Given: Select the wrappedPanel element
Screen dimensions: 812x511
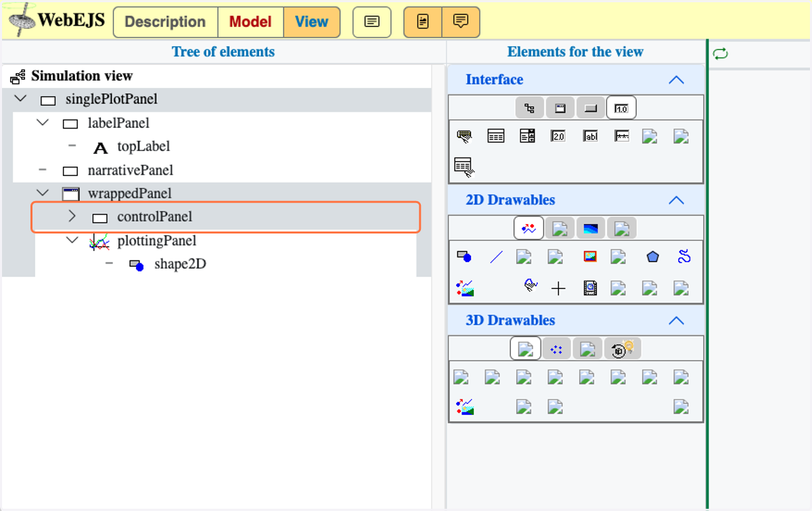Looking at the screenshot, I should [130, 194].
